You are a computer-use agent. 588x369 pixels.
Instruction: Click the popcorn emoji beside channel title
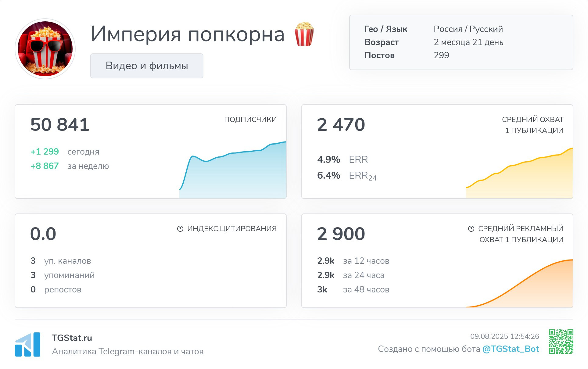304,34
